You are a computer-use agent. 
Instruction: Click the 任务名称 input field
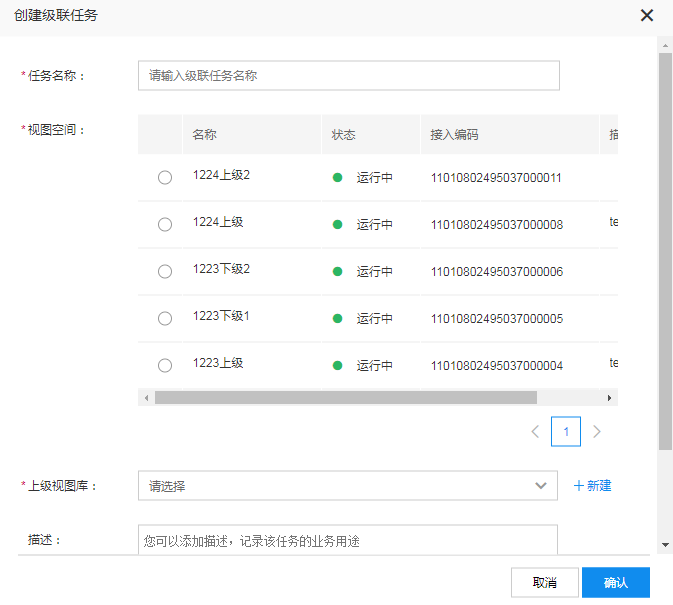[348, 75]
